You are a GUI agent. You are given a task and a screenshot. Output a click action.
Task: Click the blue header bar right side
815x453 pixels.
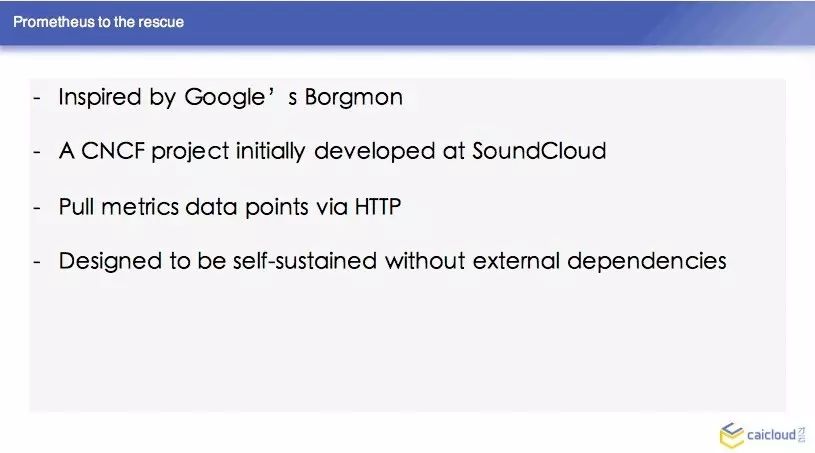[x=676, y=22]
